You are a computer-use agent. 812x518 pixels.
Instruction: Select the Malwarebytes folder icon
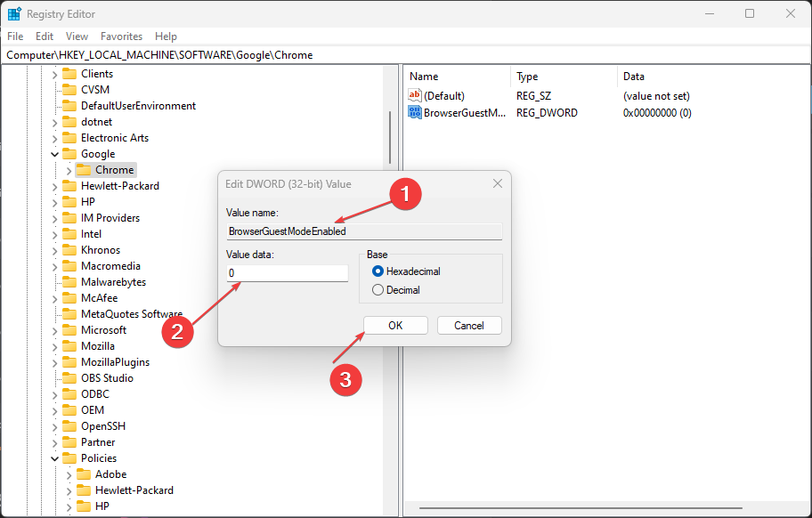pos(69,282)
